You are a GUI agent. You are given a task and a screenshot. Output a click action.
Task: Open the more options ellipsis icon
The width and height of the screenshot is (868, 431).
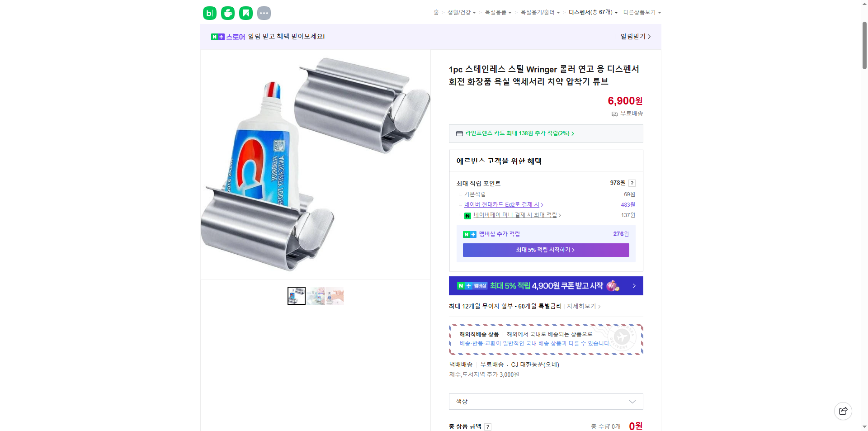click(264, 13)
